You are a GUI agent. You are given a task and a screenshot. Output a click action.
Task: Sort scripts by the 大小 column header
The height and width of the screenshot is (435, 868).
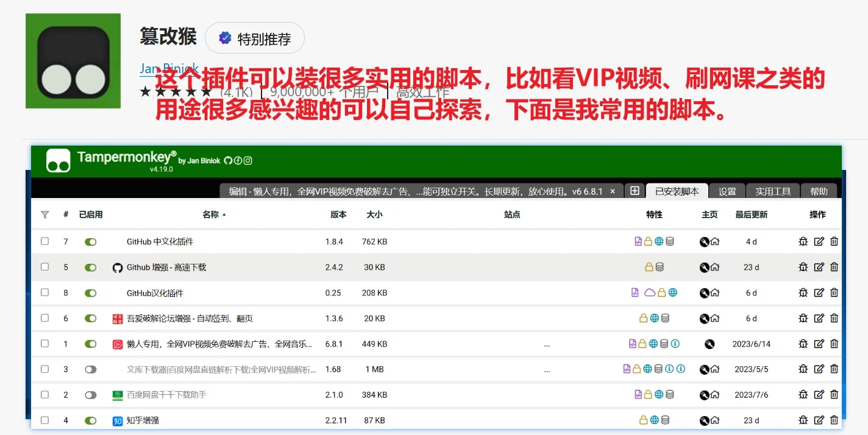coord(374,214)
